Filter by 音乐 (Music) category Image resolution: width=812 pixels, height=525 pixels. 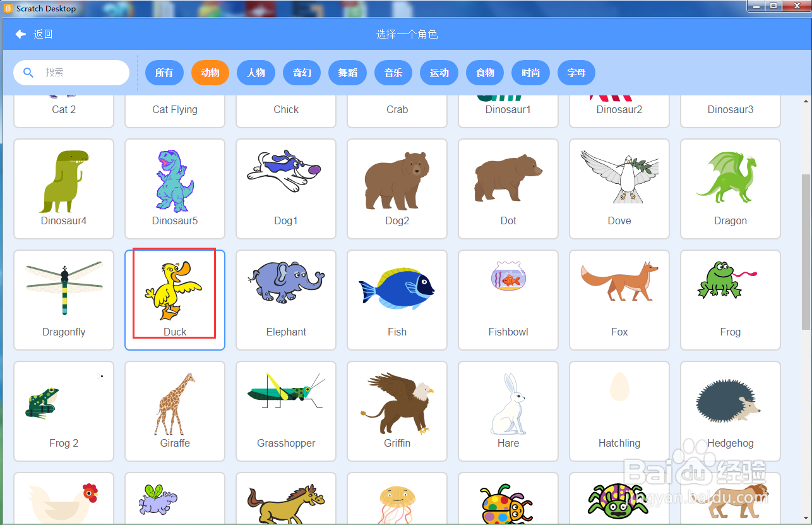393,73
